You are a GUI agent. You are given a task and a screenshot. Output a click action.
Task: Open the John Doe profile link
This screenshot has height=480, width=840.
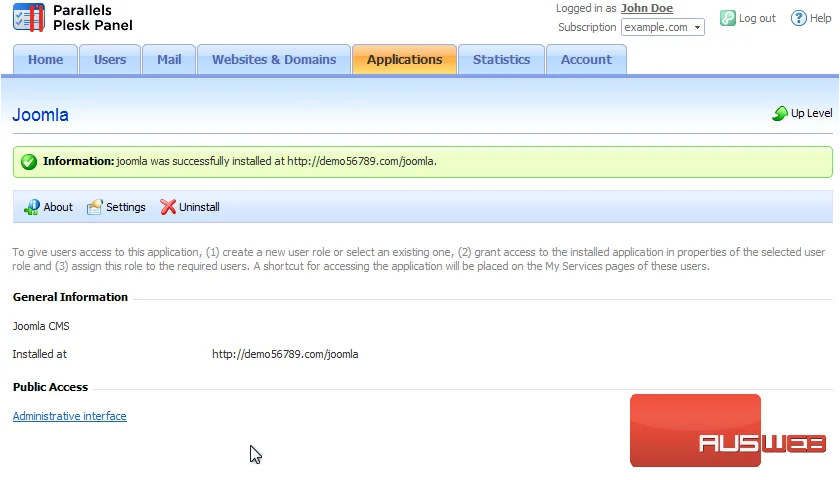pos(647,9)
